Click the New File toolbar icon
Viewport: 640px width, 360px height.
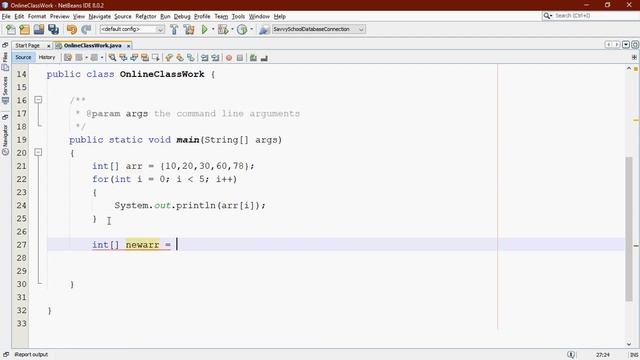(11, 29)
